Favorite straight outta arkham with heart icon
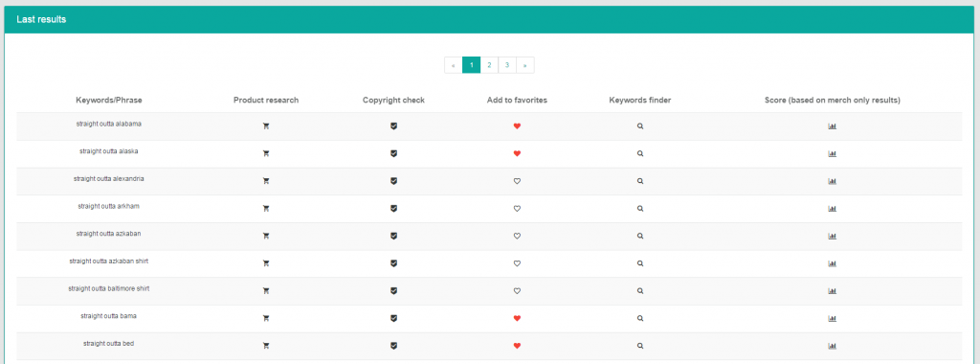The width and height of the screenshot is (980, 364). click(x=517, y=208)
